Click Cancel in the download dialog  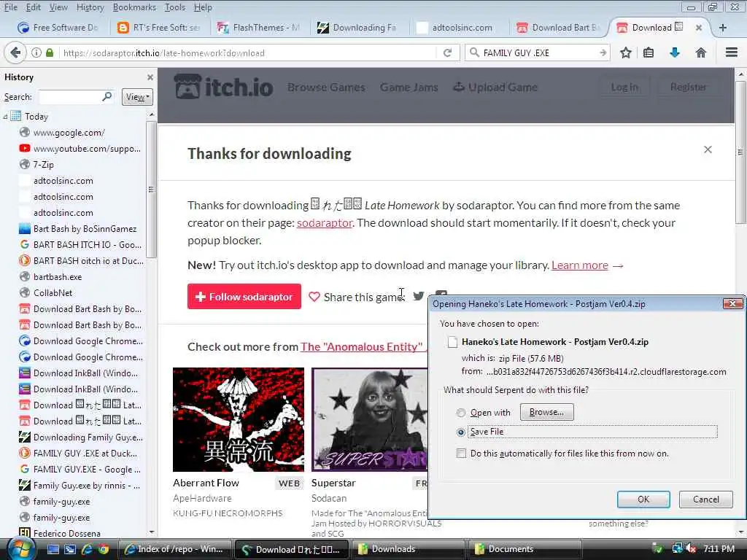point(705,499)
